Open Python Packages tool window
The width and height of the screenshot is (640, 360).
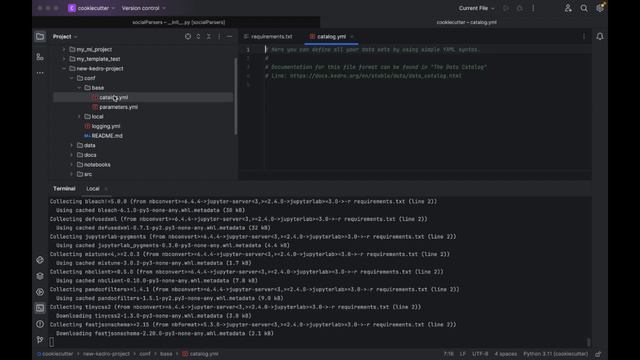[x=40, y=276]
